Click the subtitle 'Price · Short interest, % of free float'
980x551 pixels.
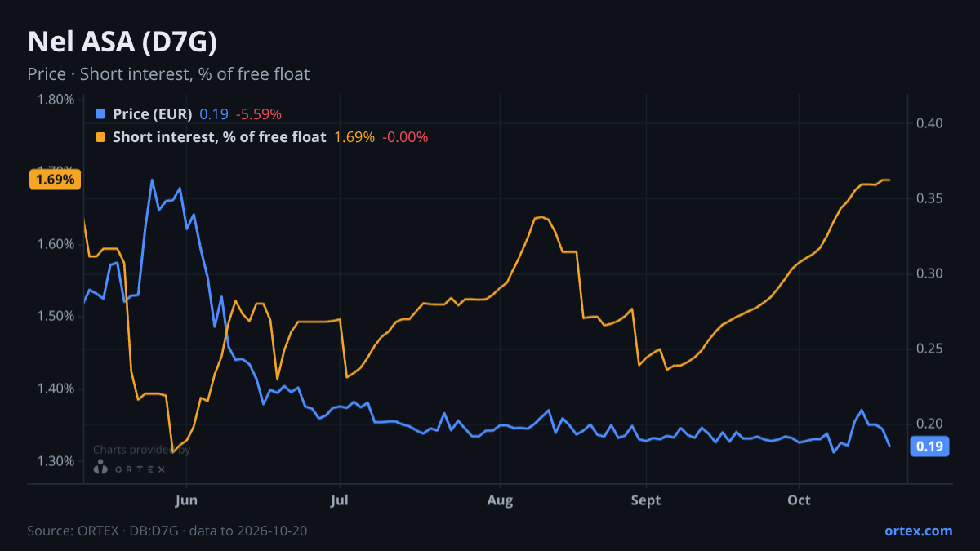pos(168,74)
